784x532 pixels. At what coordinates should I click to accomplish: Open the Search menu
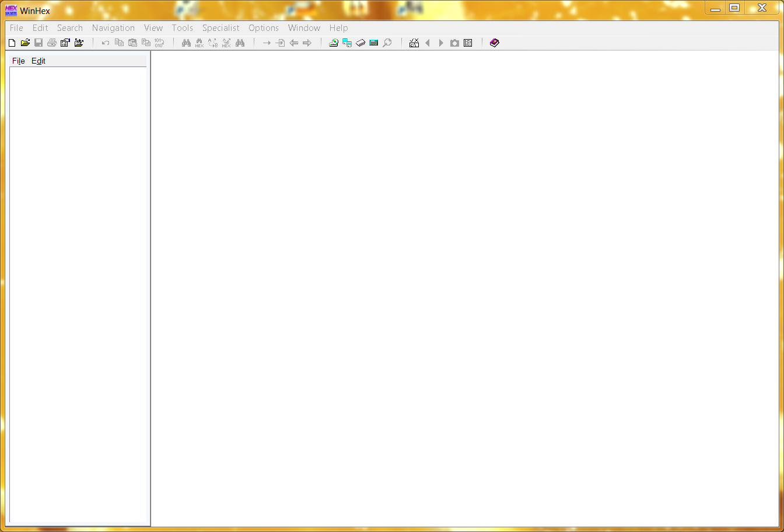[70, 27]
